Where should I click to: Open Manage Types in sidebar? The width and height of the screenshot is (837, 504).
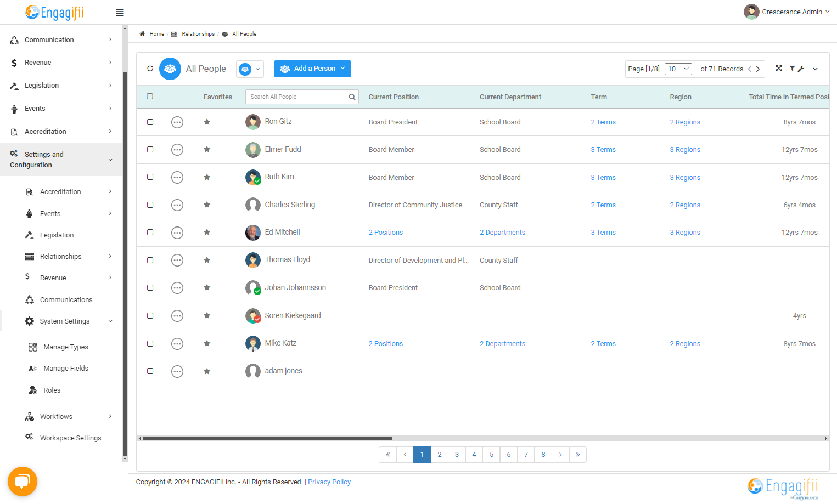pos(66,347)
